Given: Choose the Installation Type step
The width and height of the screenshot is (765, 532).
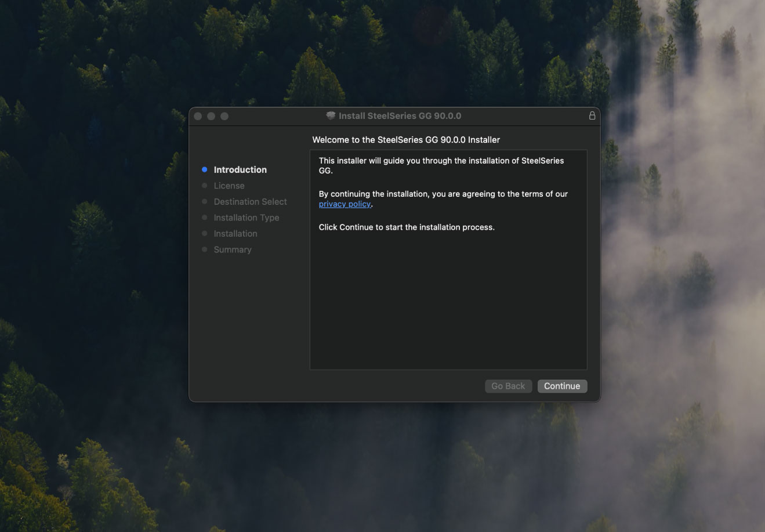Looking at the screenshot, I should click(246, 218).
